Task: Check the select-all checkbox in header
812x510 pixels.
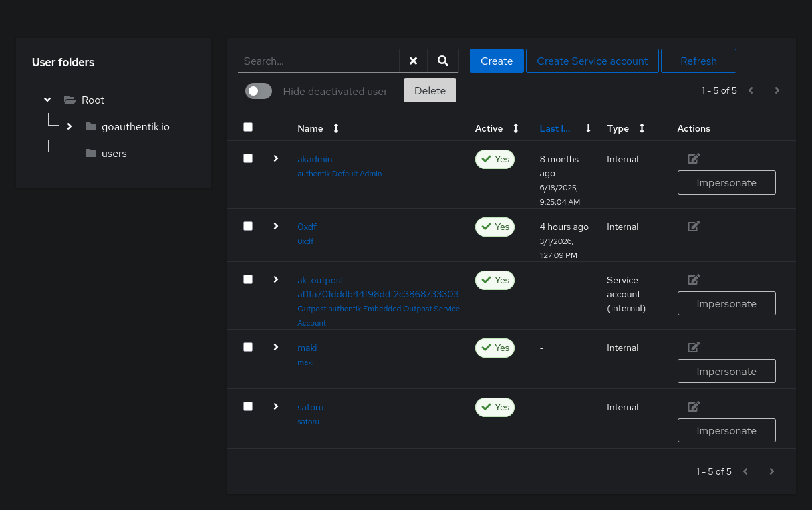Action: pyautogui.click(x=248, y=127)
